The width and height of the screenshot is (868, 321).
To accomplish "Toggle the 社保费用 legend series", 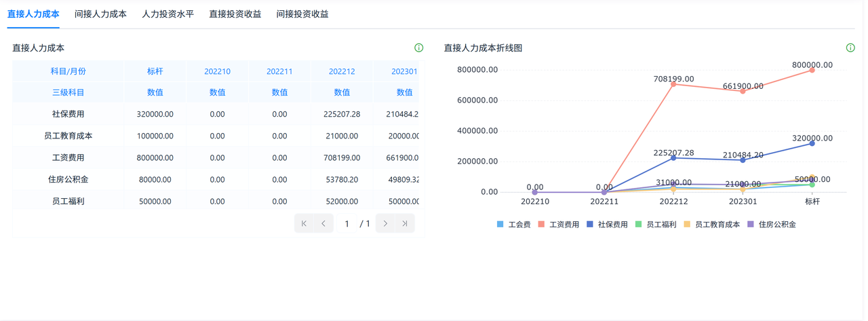I will 607,224.
